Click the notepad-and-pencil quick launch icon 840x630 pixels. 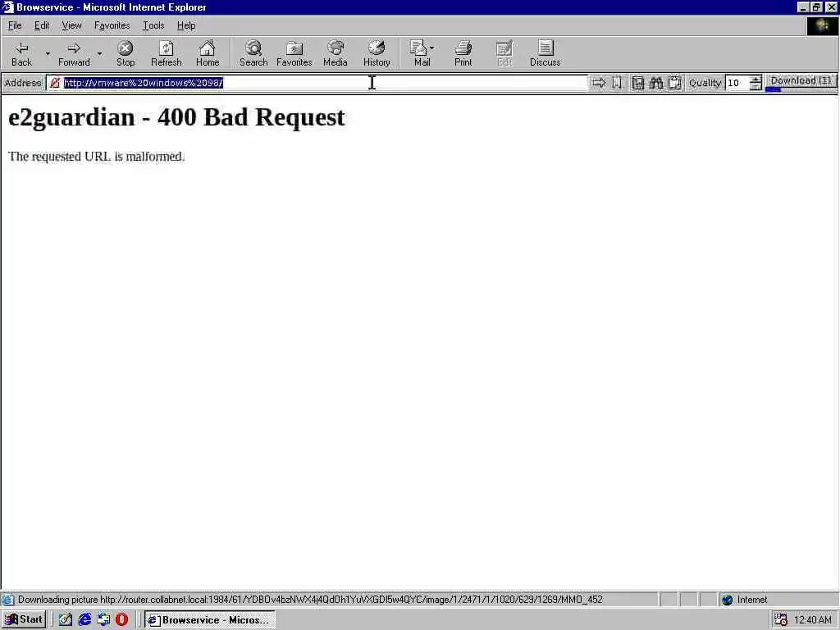tap(66, 620)
